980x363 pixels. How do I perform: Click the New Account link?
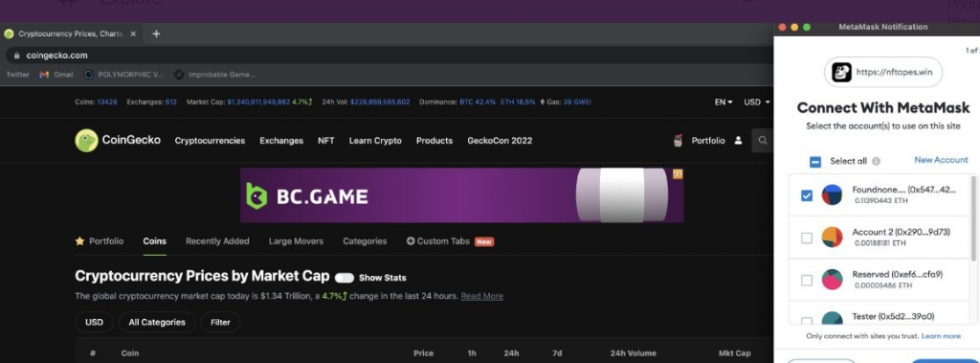coord(941,160)
